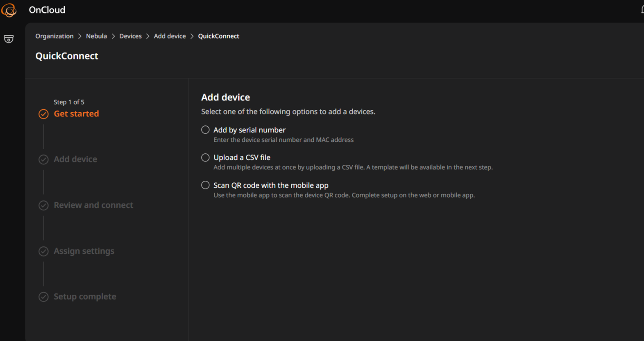The width and height of the screenshot is (644, 341).
Task: Return to Add device in the breadcrumb
Action: (x=170, y=36)
